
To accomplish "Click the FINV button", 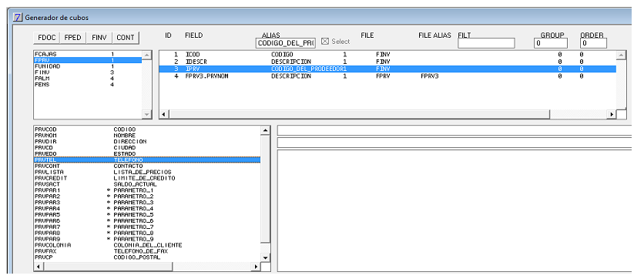I will tap(99, 38).
